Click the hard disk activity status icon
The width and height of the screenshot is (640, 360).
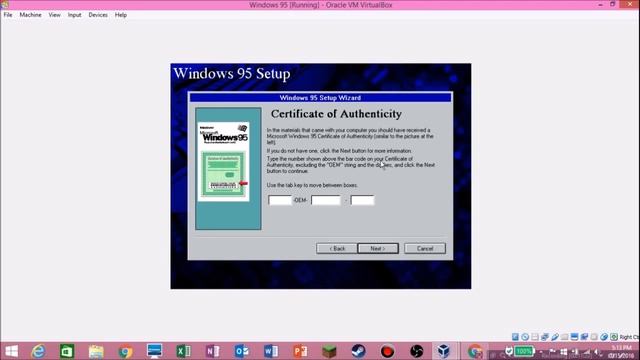click(x=515, y=337)
